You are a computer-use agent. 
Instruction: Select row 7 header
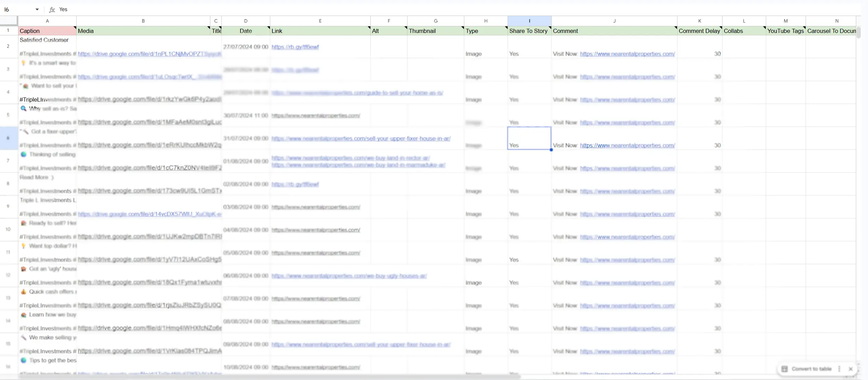tap(8, 161)
